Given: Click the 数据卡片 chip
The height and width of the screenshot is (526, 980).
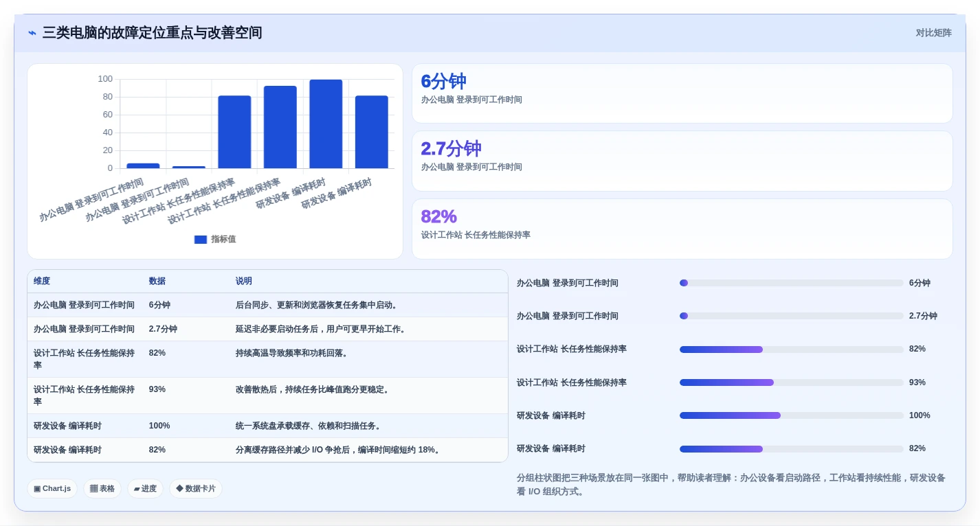Looking at the screenshot, I should click(196, 489).
